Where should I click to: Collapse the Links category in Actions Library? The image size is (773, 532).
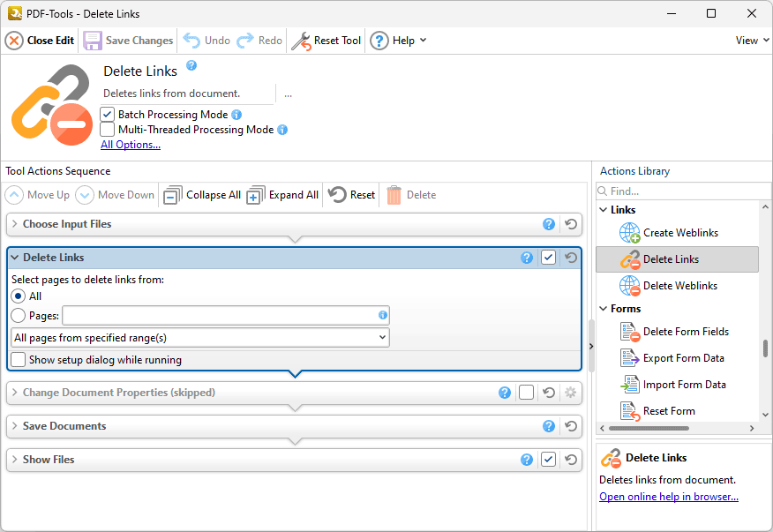pyautogui.click(x=603, y=210)
